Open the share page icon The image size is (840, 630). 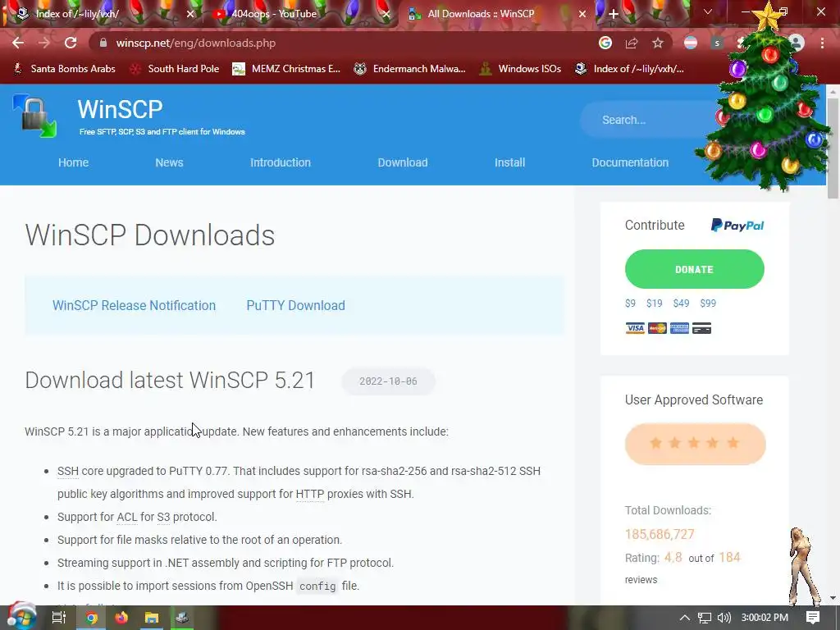tap(632, 43)
